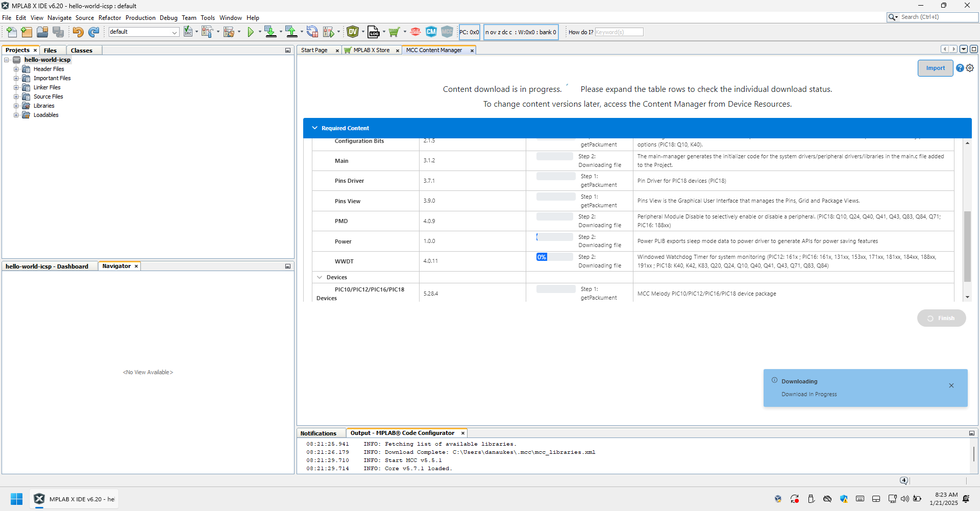Image resolution: width=980 pixels, height=511 pixels.
Task: Click the Import button
Action: [x=935, y=68]
